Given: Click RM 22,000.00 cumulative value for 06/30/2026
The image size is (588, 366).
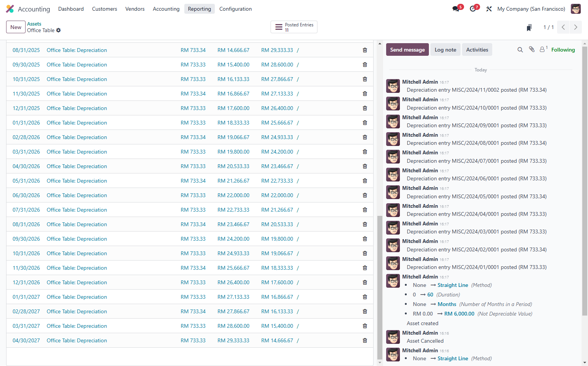Looking at the screenshot, I should pos(233,195).
